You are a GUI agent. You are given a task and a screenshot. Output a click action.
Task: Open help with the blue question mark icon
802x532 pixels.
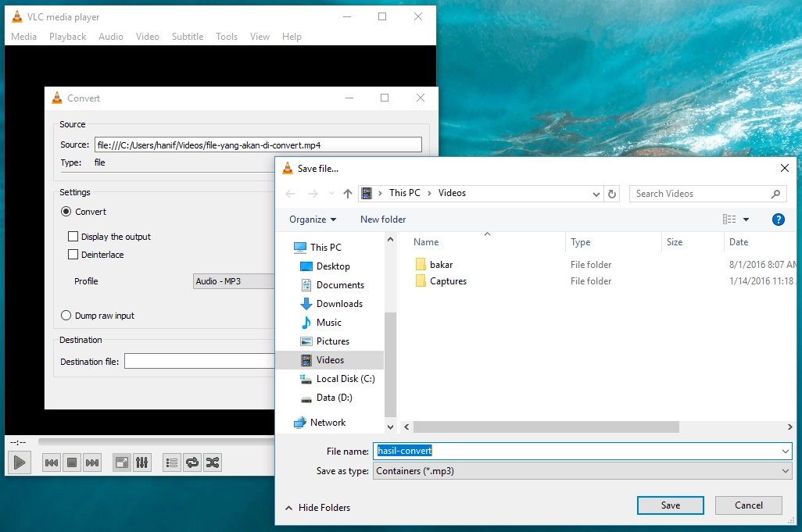pos(778,220)
